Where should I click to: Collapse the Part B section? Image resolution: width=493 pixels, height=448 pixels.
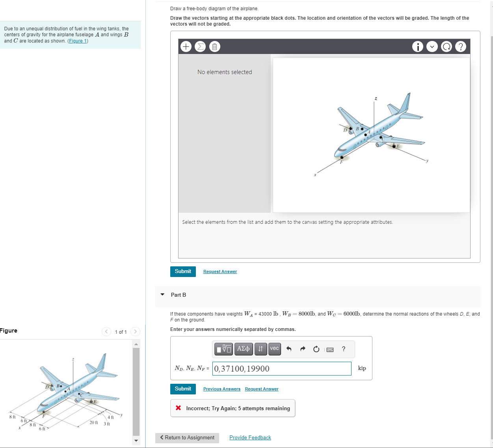162,294
